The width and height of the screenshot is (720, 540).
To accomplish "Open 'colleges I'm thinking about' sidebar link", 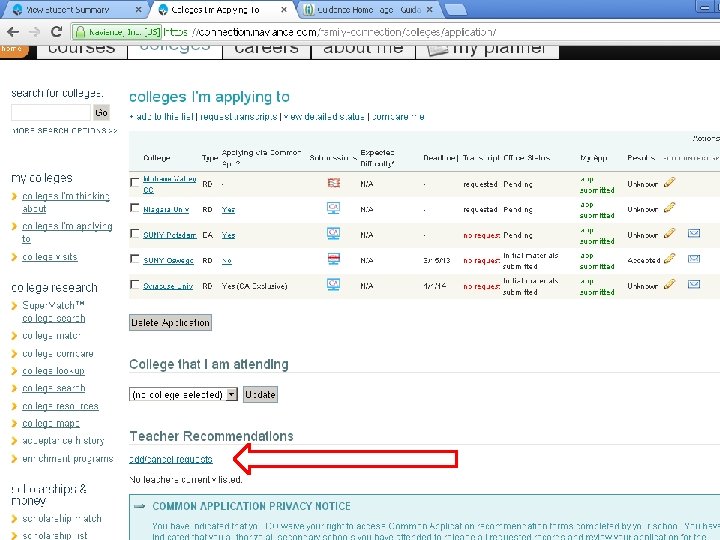I will pos(66,202).
